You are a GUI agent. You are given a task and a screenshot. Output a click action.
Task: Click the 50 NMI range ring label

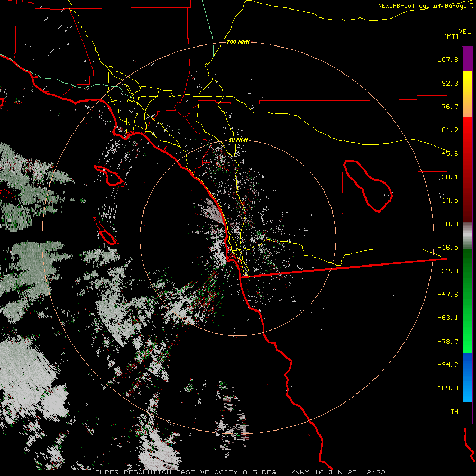click(238, 140)
